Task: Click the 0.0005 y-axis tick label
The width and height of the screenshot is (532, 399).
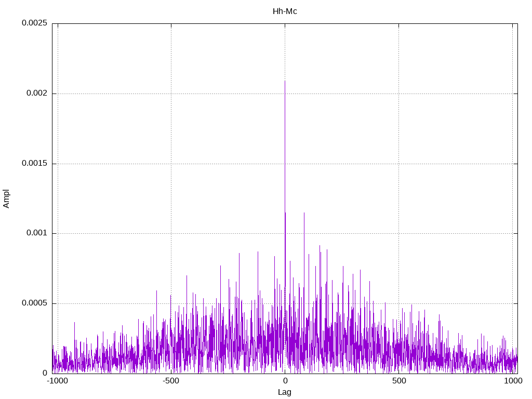Action: [34, 303]
